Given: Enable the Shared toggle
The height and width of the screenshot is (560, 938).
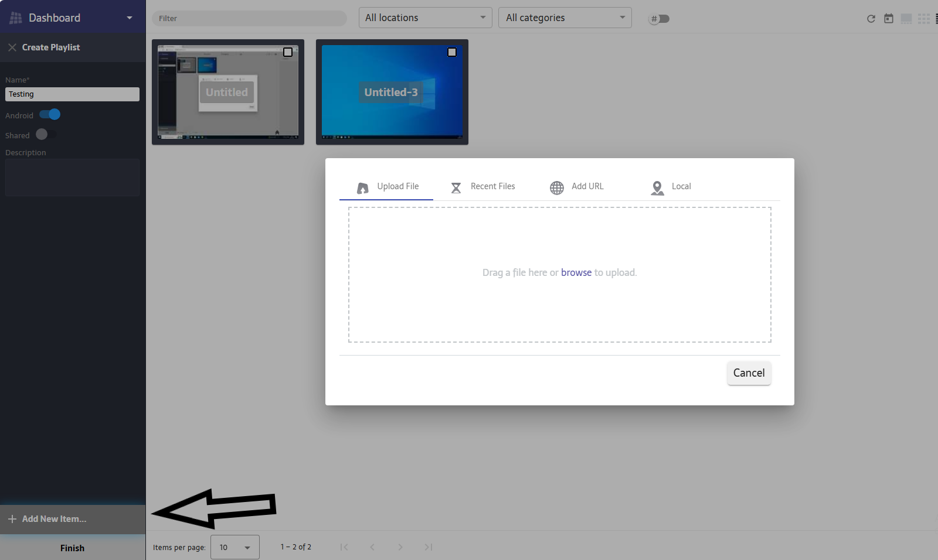Looking at the screenshot, I should [x=46, y=135].
